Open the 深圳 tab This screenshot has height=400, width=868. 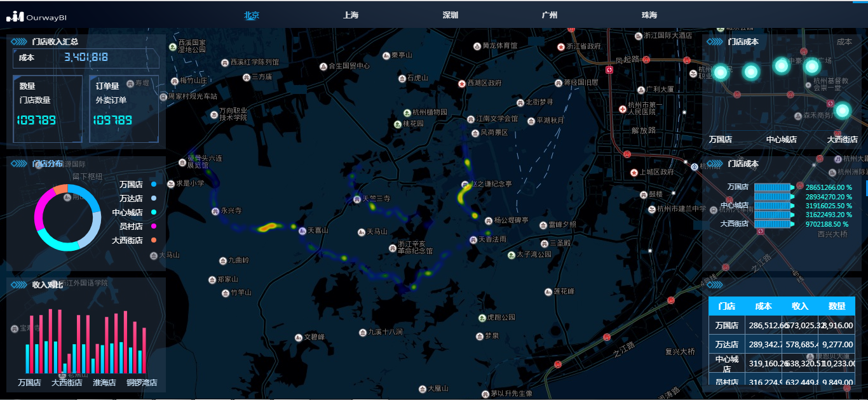pos(451,15)
